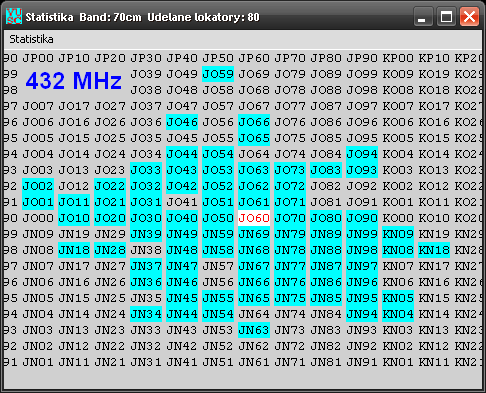Click the highlighted JN63 locator cell
Viewport: 486px width, 393px height.
pos(254,330)
